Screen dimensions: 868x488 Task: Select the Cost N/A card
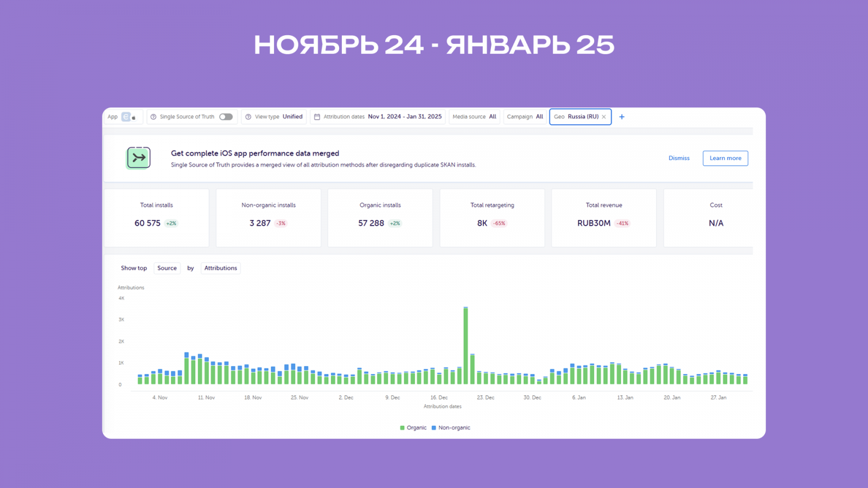(709, 218)
